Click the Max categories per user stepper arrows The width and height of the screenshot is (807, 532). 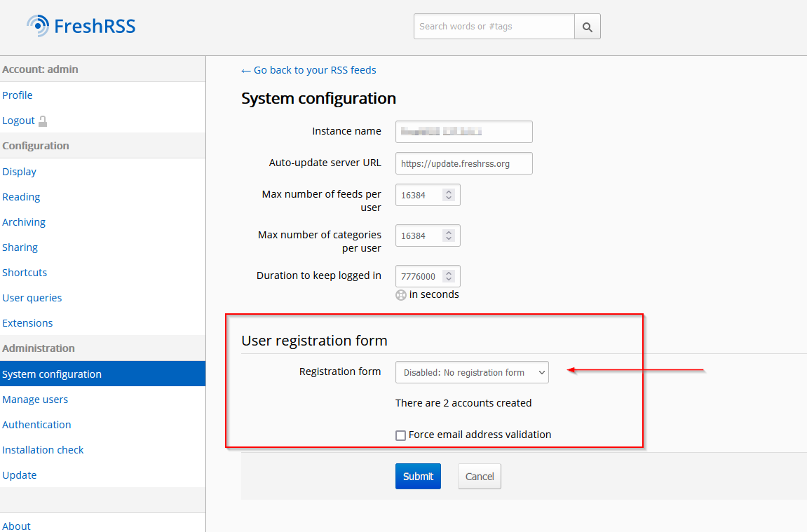pos(449,236)
